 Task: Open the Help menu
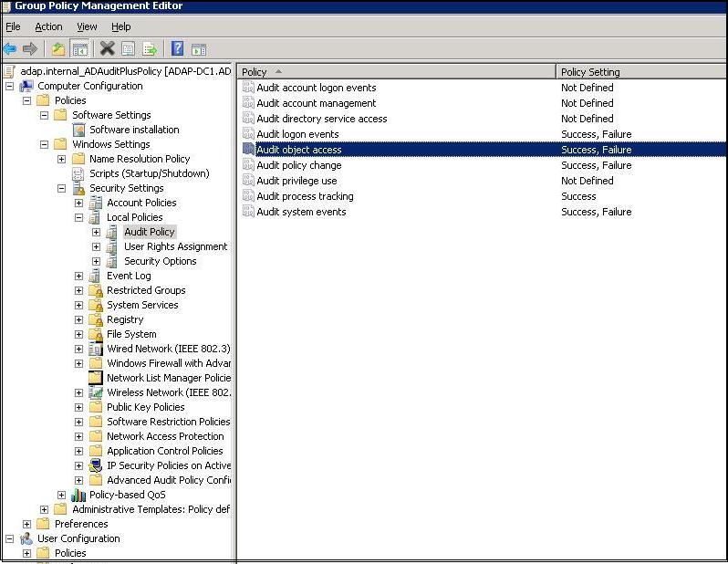[x=121, y=27]
